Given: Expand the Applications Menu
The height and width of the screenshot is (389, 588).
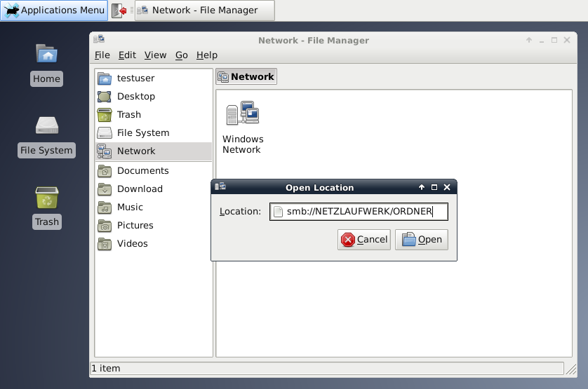Looking at the screenshot, I should point(54,11).
